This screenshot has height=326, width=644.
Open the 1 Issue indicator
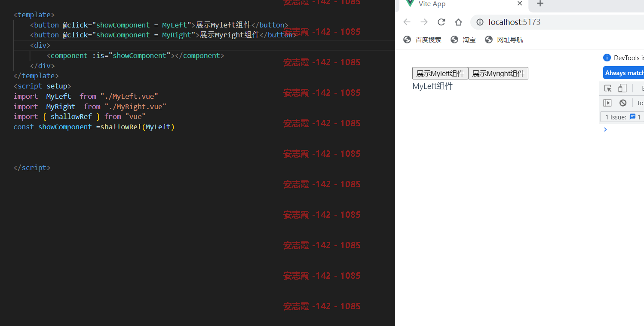(x=622, y=117)
